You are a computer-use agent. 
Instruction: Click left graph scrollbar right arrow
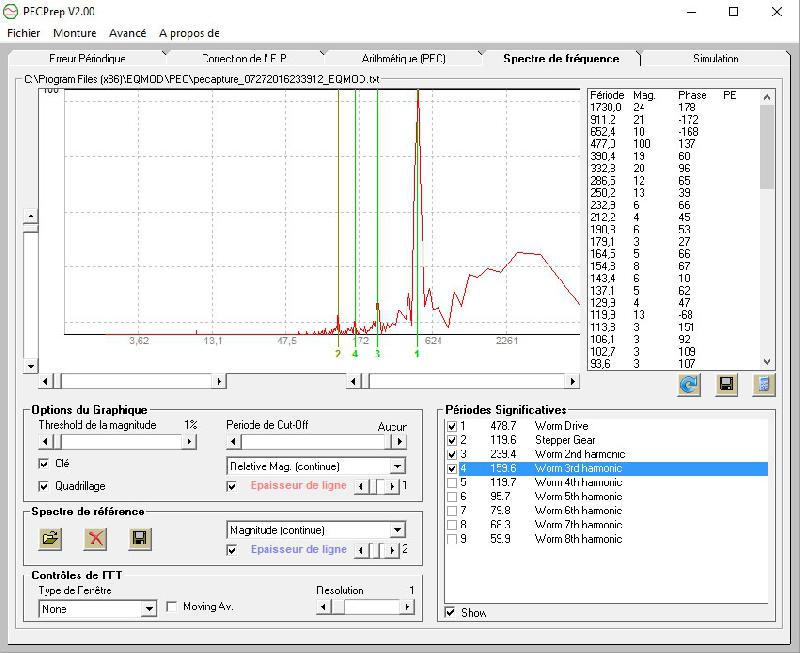click(219, 381)
